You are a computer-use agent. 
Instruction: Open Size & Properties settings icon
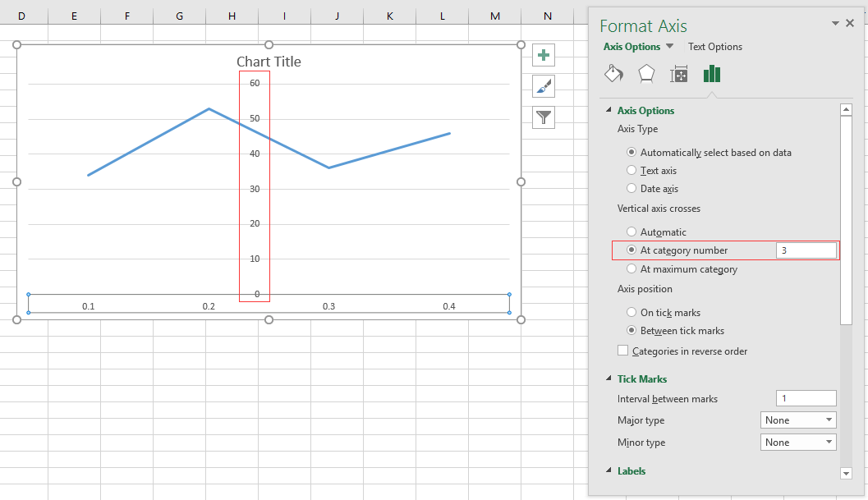point(679,74)
